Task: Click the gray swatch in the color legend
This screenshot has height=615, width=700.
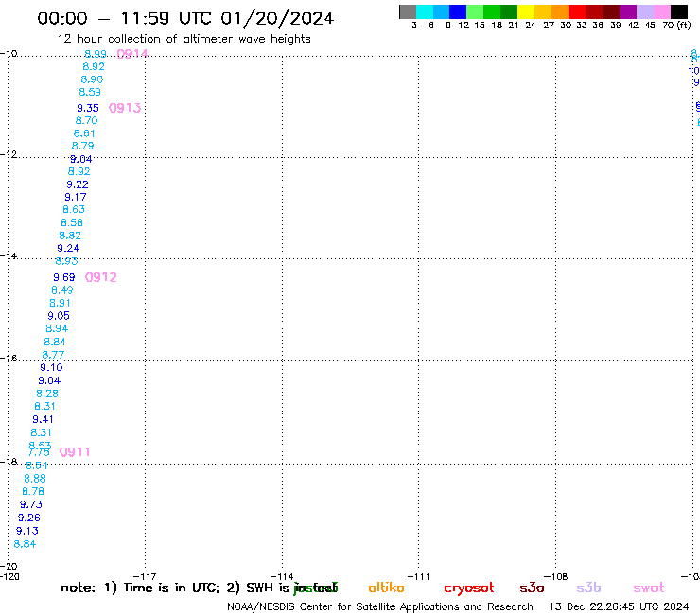Action: [x=408, y=11]
